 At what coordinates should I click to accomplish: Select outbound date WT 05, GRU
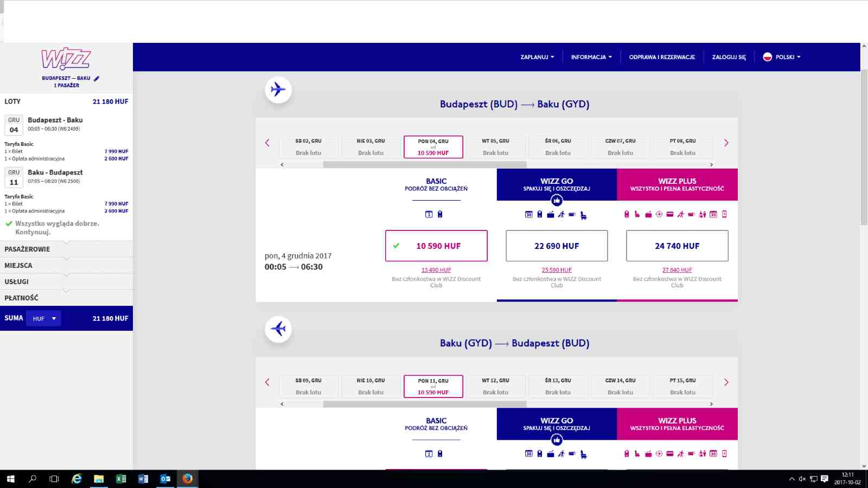tap(496, 147)
